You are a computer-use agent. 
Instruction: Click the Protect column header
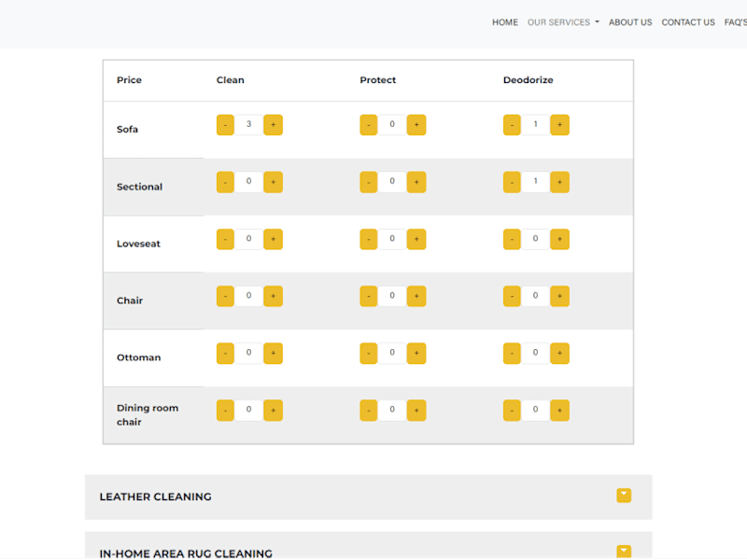[x=378, y=80]
